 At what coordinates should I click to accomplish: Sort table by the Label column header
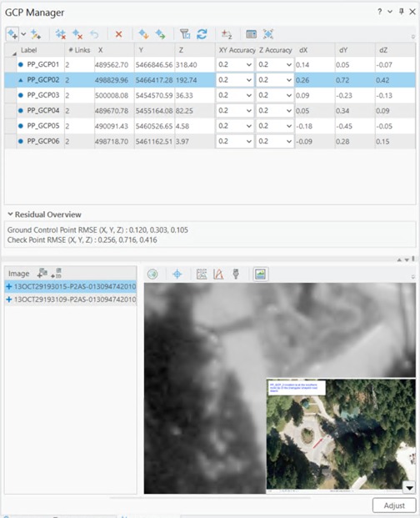coord(29,50)
